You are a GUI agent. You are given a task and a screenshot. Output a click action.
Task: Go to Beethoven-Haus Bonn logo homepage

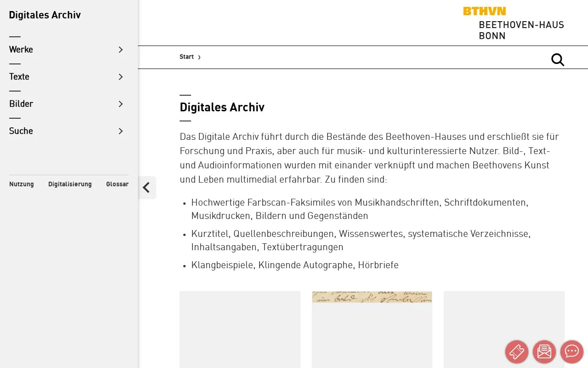click(x=514, y=24)
